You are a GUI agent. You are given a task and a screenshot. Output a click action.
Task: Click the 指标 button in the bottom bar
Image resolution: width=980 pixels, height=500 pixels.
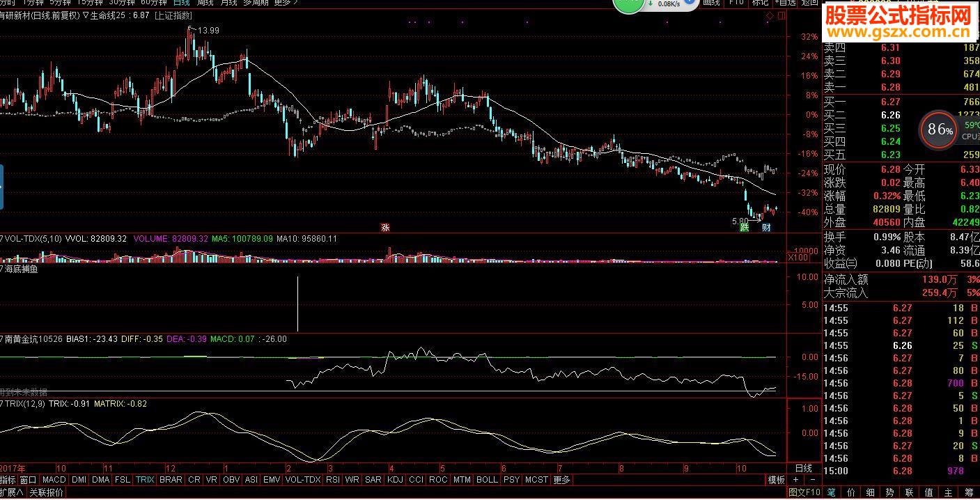(8, 480)
